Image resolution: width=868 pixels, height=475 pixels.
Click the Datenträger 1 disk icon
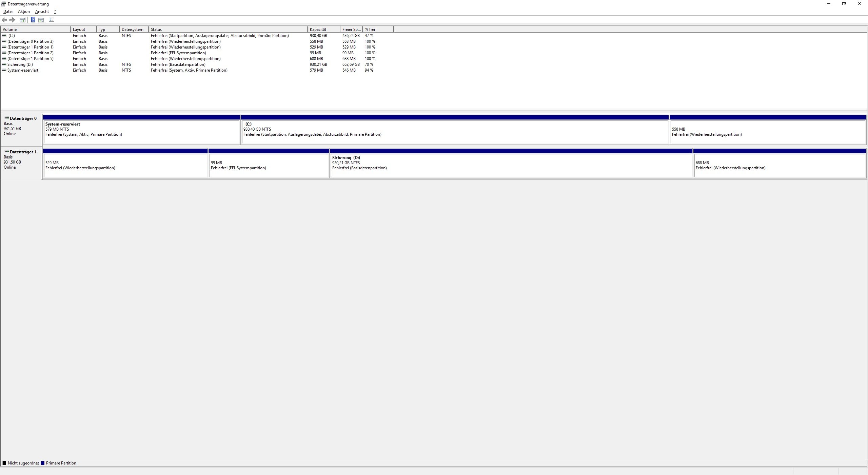pyautogui.click(x=6, y=152)
